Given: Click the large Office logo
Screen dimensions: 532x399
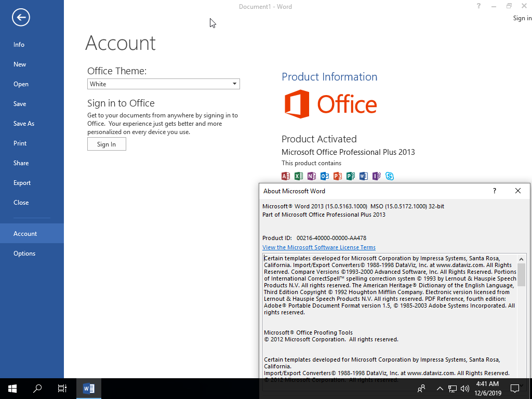Looking at the screenshot, I should 330,104.
